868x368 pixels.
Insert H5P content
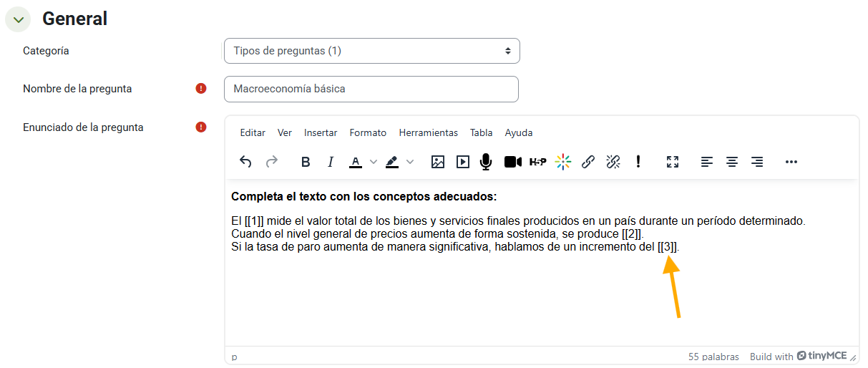(537, 162)
